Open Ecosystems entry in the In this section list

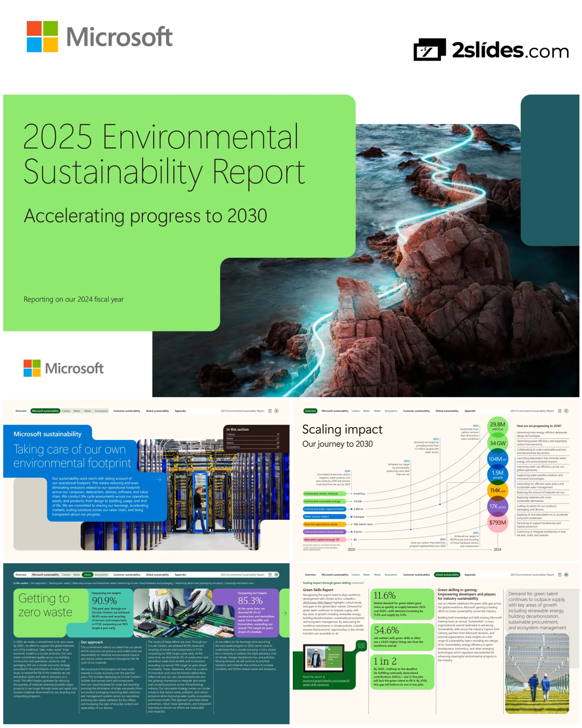tap(253, 447)
